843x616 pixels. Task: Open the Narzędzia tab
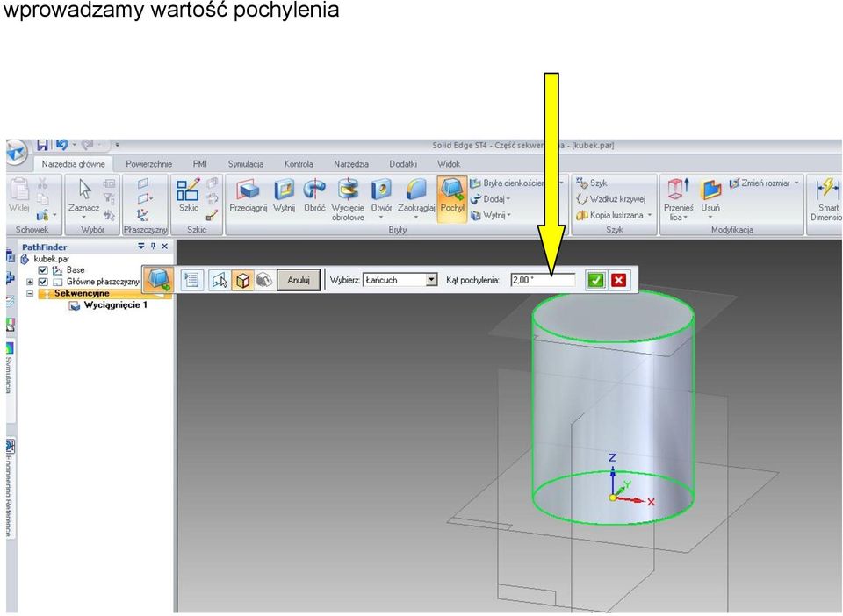coord(351,164)
